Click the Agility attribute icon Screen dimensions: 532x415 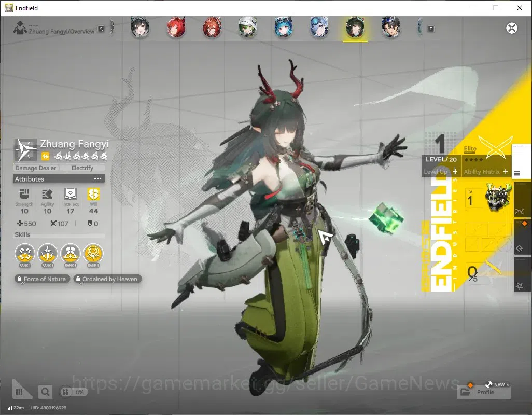point(47,194)
